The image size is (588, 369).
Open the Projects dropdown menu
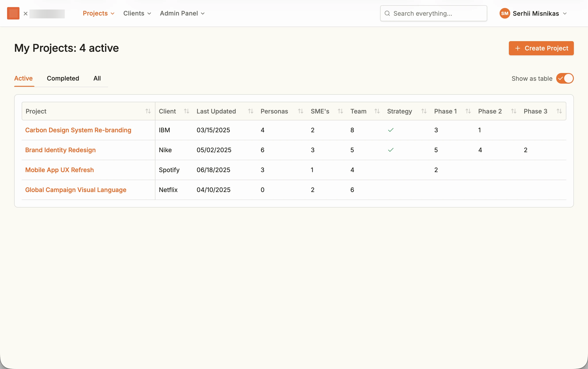coord(99,13)
